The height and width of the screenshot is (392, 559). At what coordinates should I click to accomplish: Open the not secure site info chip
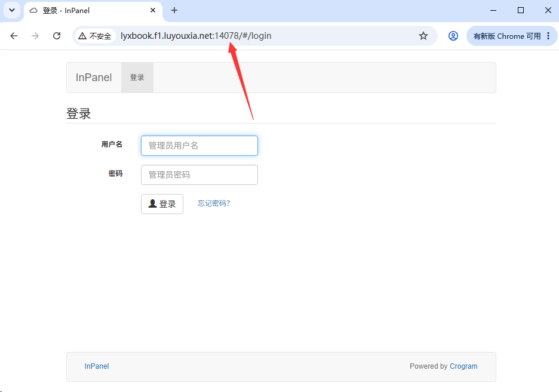(95, 36)
